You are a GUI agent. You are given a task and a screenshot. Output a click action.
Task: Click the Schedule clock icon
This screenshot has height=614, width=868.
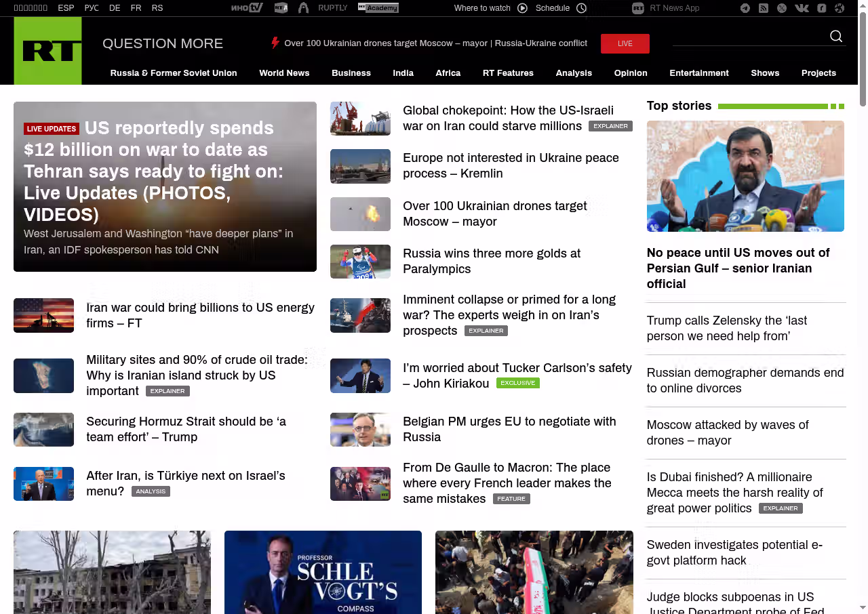(x=581, y=8)
